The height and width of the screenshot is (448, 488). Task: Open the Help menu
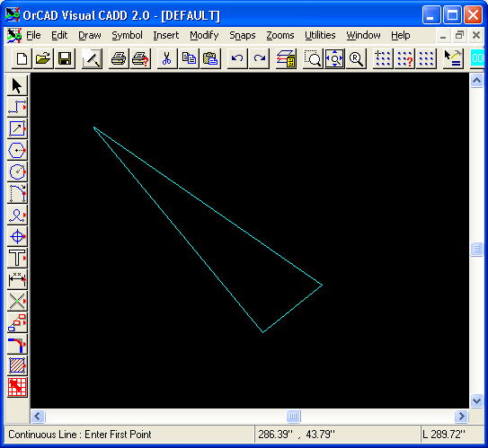point(401,35)
